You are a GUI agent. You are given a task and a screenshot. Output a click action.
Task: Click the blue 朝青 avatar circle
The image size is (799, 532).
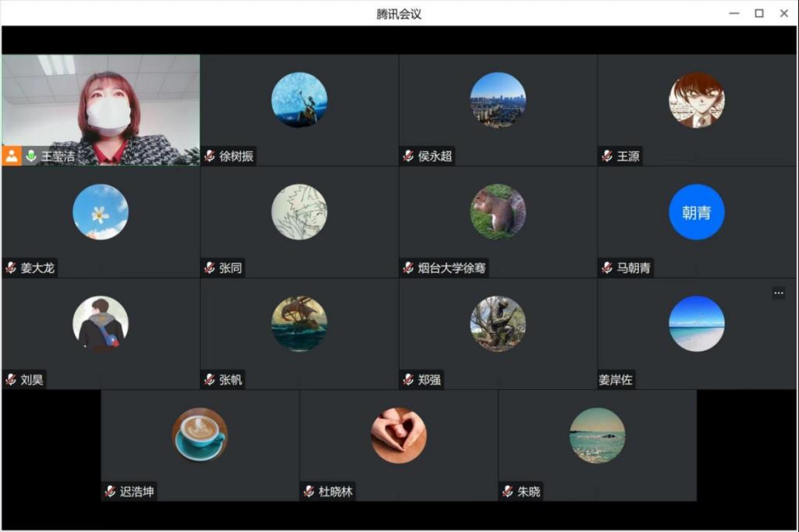(x=696, y=212)
